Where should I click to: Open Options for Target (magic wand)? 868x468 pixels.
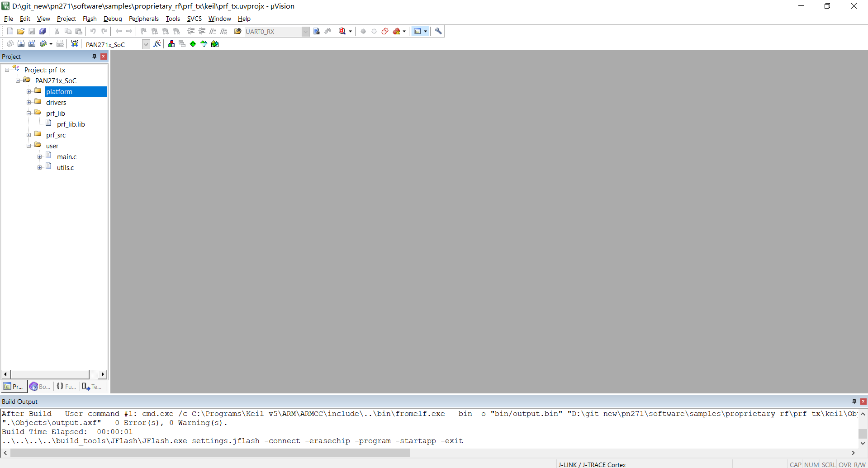[x=157, y=44]
